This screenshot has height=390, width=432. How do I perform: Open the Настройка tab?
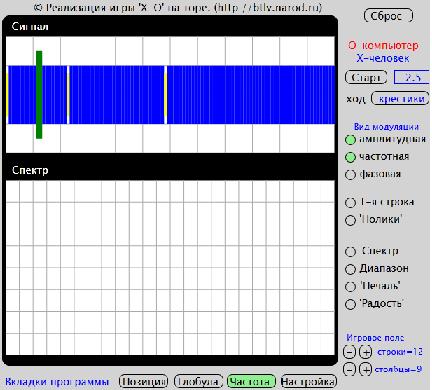click(x=308, y=381)
